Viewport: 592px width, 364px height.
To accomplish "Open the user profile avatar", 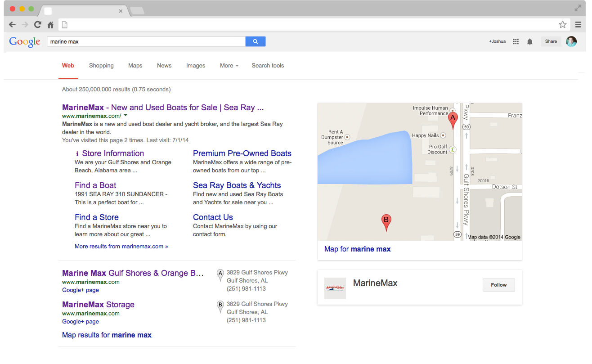I will (x=571, y=41).
